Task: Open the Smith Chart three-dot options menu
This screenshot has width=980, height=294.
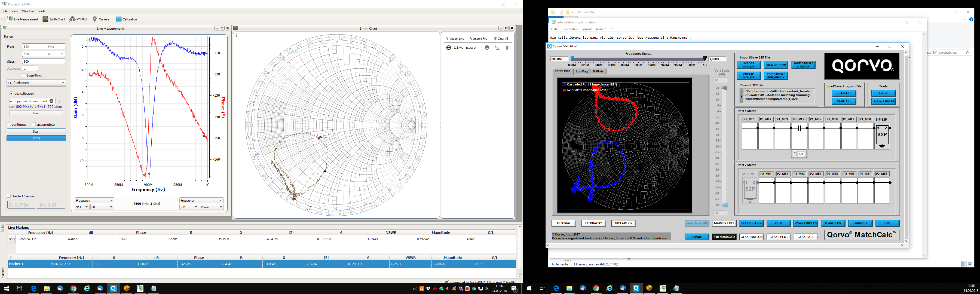Action: coord(237,35)
